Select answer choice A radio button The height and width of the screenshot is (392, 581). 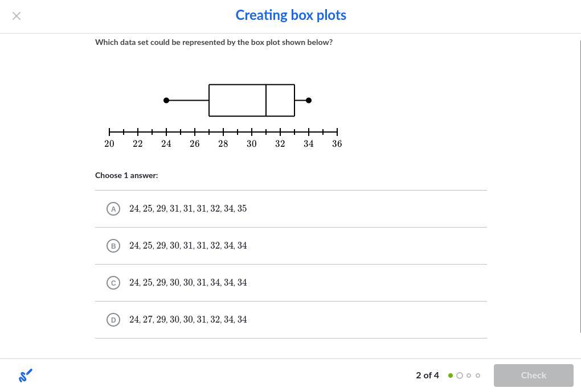tap(113, 209)
